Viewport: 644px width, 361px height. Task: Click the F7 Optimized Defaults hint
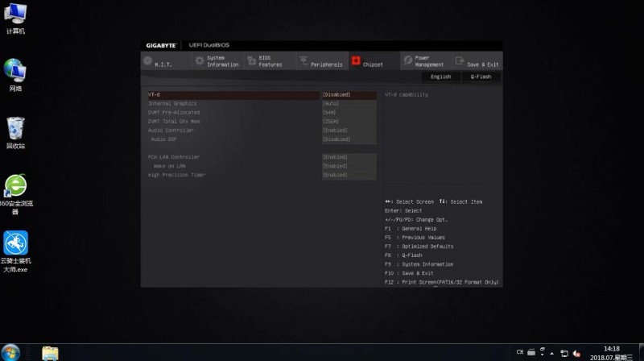(x=419, y=247)
